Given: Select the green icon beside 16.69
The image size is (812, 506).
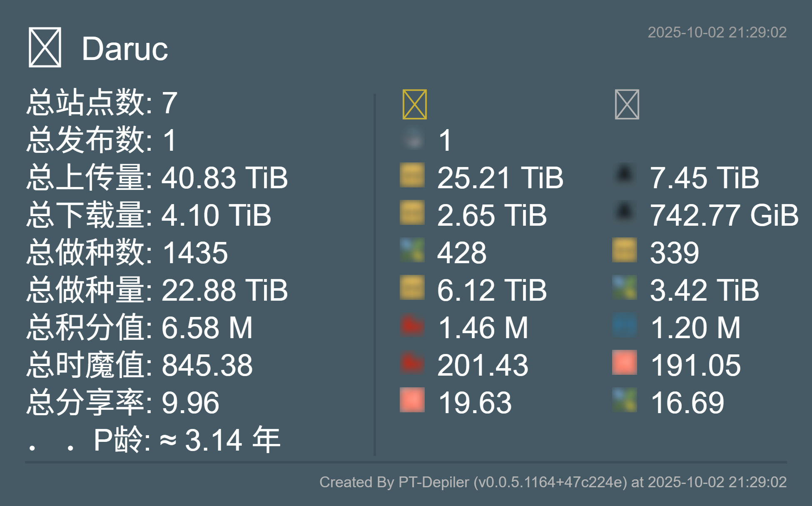Looking at the screenshot, I should [625, 400].
